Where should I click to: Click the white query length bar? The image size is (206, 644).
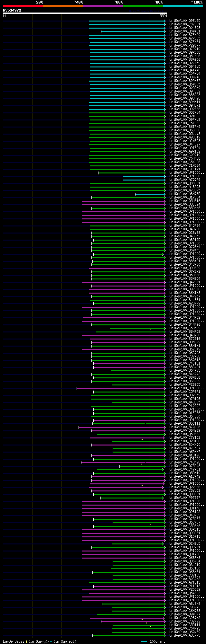tap(85, 13)
